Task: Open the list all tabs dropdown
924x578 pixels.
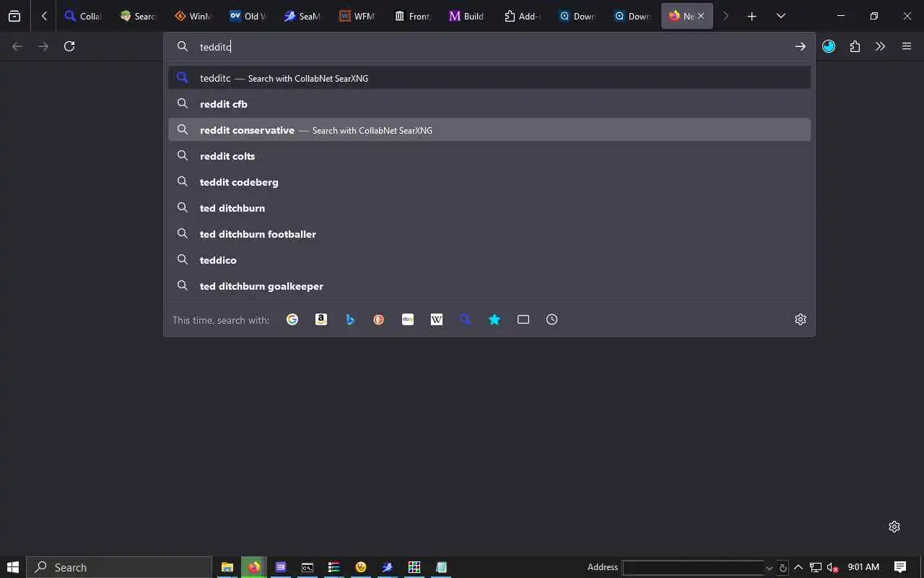Action: click(780, 16)
